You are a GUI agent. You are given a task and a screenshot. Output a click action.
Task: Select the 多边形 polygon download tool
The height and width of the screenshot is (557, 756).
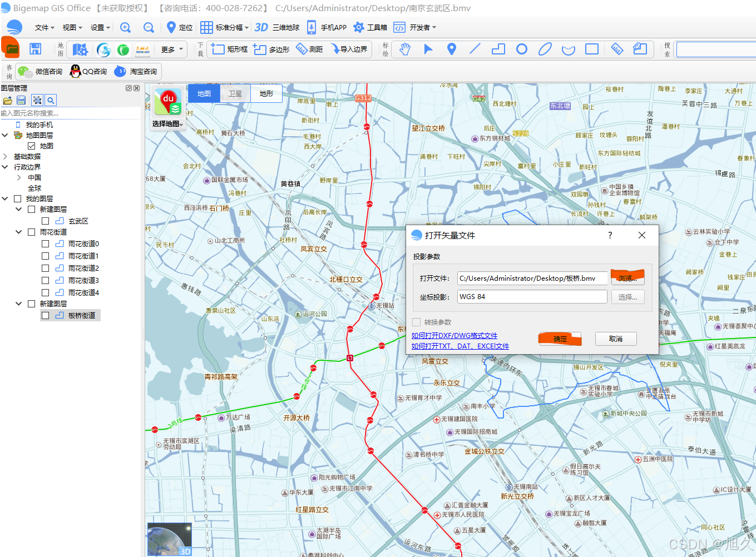pyautogui.click(x=271, y=49)
